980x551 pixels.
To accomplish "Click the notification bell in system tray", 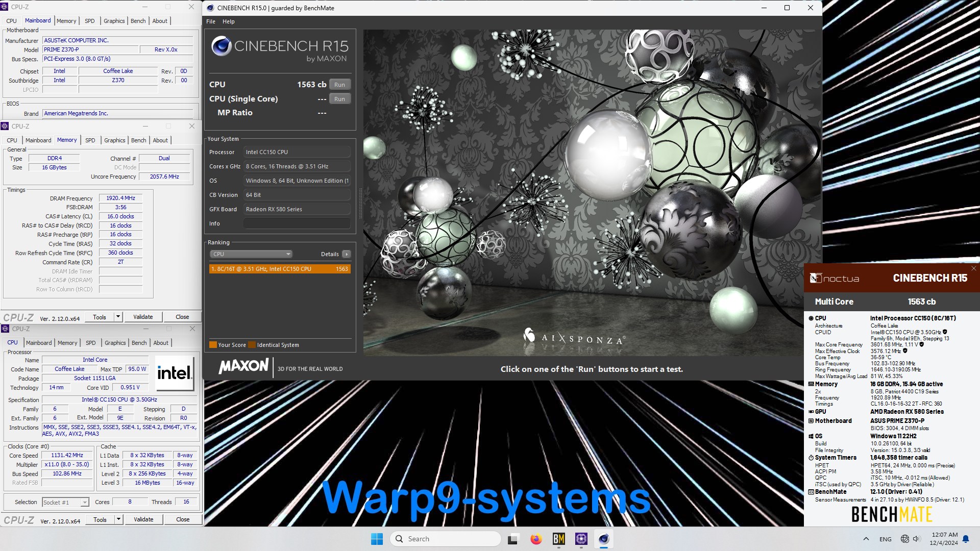I will click(966, 539).
